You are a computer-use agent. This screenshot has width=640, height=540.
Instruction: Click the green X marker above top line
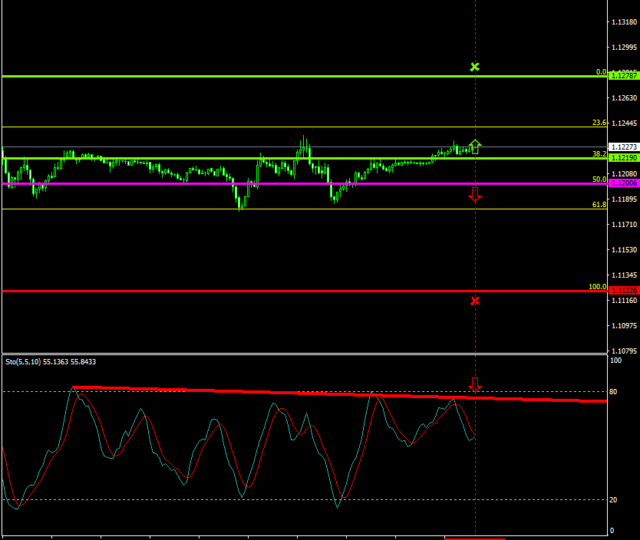[475, 67]
